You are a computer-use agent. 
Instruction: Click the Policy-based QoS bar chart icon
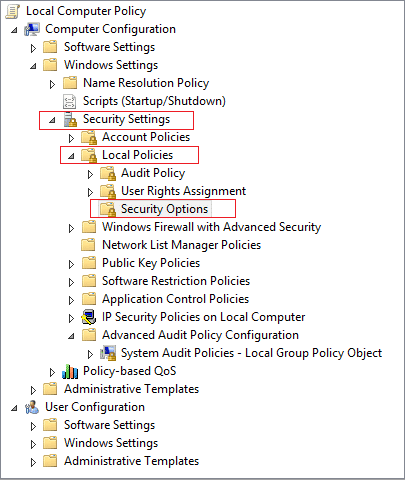(x=70, y=371)
